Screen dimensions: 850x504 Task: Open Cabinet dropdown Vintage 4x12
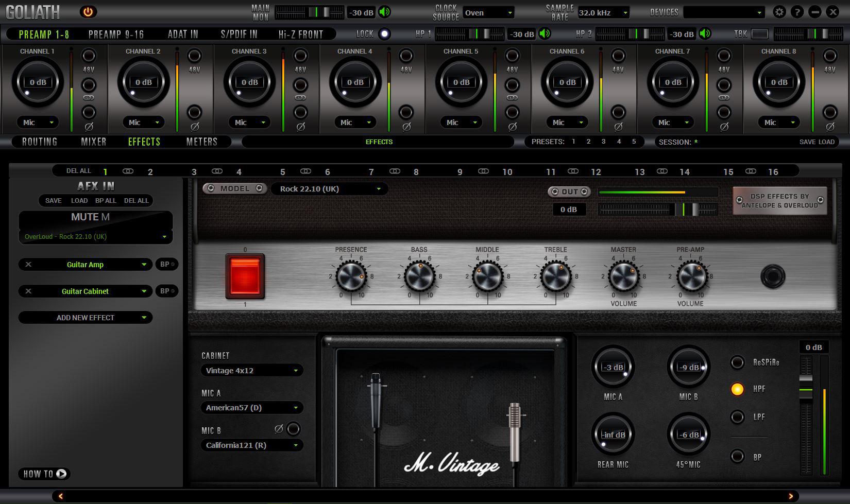tap(251, 370)
